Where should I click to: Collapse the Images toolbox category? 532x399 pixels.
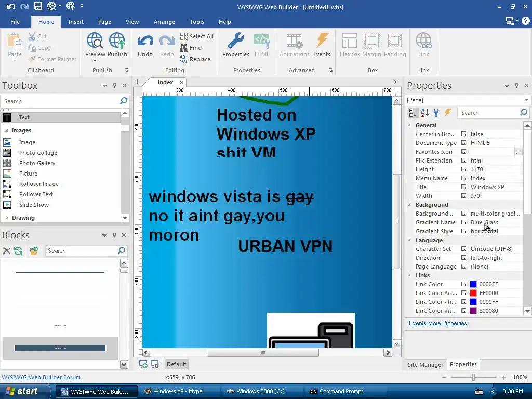coord(6,130)
